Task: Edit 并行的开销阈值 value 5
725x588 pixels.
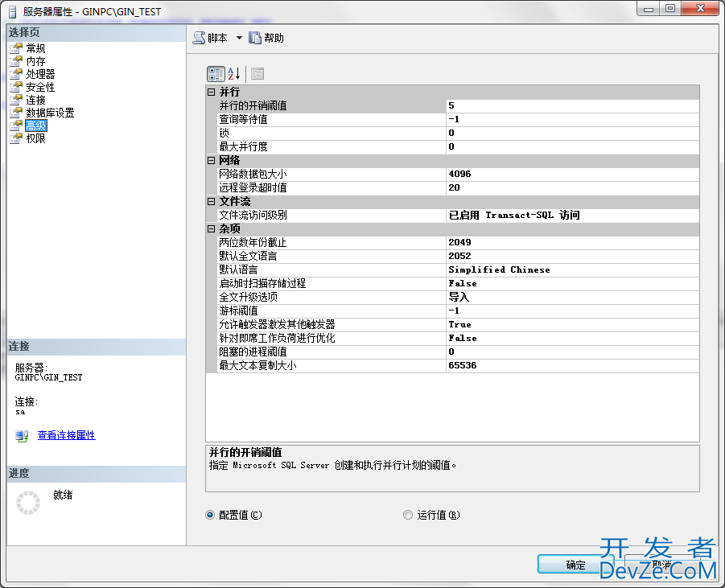Action: tap(573, 105)
